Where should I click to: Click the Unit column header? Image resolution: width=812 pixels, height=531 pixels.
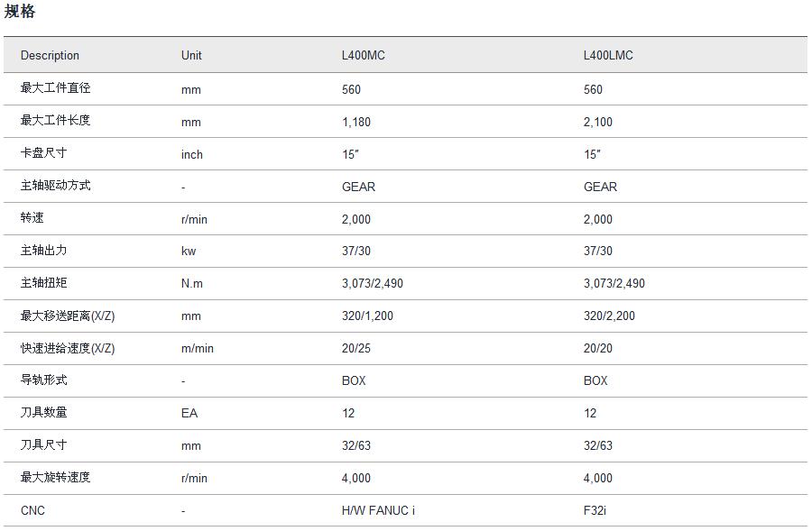191,55
